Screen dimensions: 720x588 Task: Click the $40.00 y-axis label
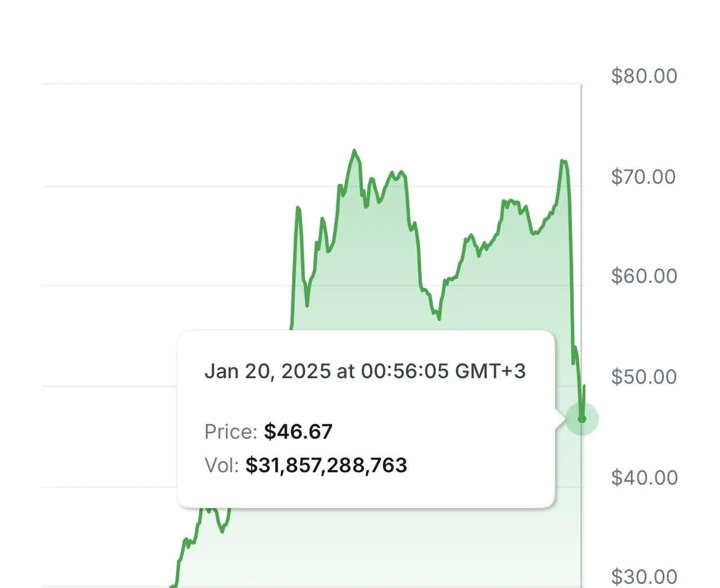click(644, 477)
